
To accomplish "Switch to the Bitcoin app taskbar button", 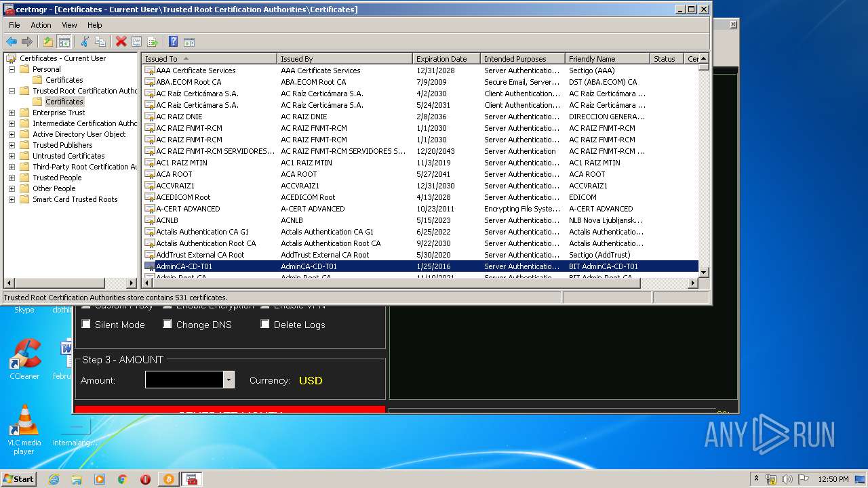I will pos(168,479).
